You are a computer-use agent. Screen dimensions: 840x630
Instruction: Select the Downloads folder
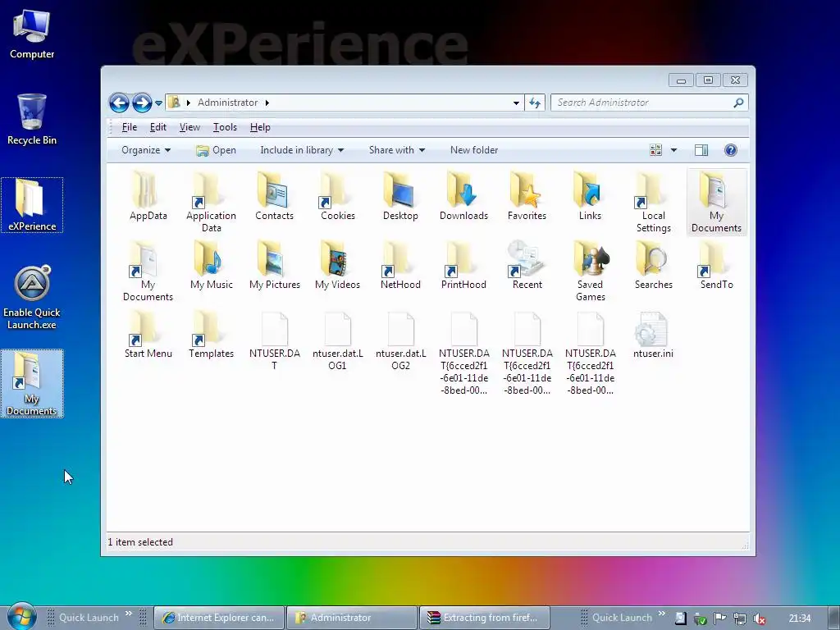(463, 196)
